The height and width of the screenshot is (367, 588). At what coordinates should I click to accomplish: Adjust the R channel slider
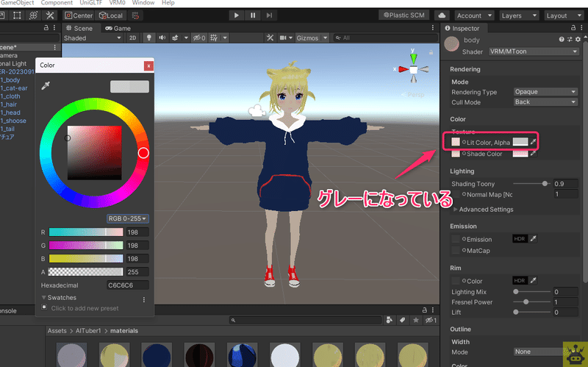tap(86, 232)
